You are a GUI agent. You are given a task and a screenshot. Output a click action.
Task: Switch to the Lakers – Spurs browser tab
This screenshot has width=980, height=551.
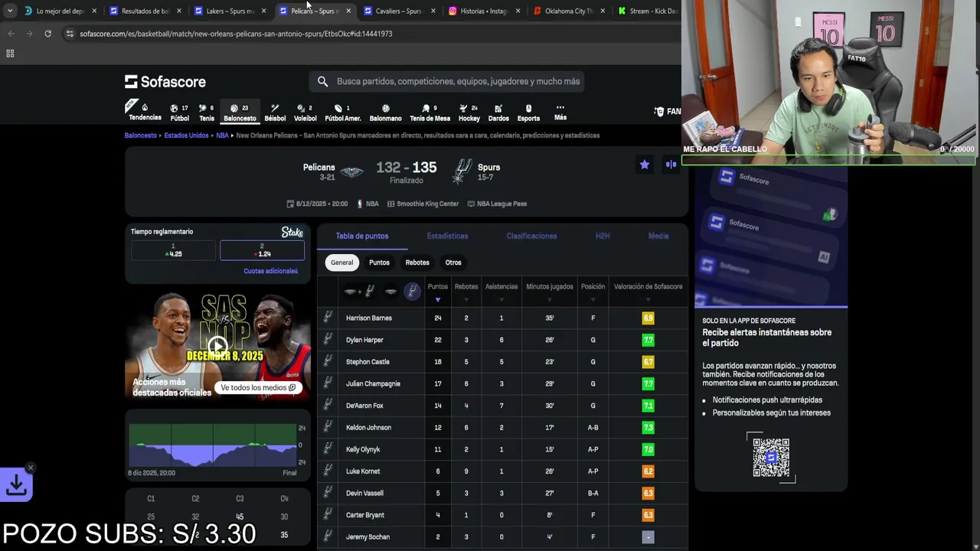[230, 11]
